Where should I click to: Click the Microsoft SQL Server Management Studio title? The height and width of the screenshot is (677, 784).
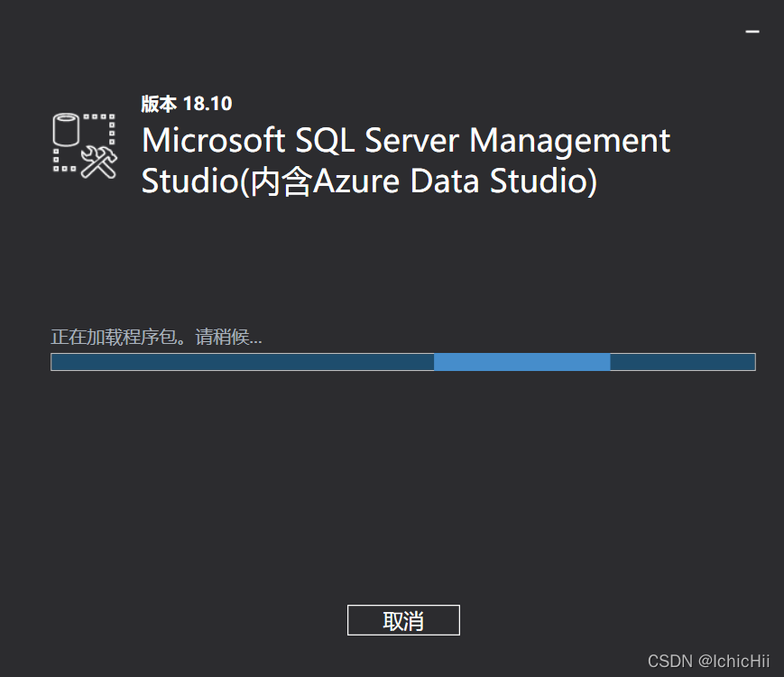point(405,160)
